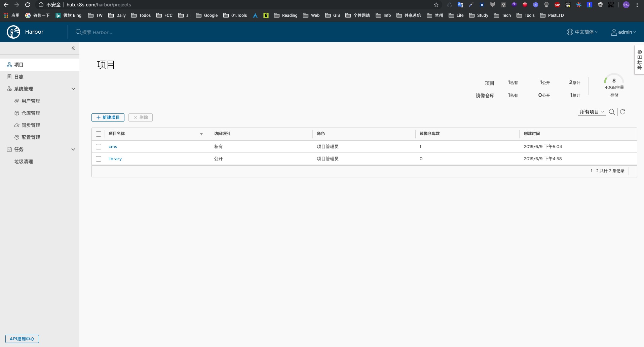Click the globe language icon
Image resolution: width=644 pixels, height=347 pixels.
pyautogui.click(x=570, y=32)
